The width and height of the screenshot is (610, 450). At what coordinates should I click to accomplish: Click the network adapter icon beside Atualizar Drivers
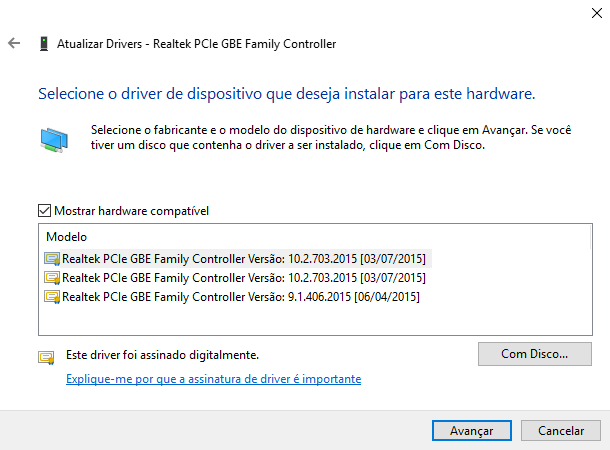(x=44, y=44)
